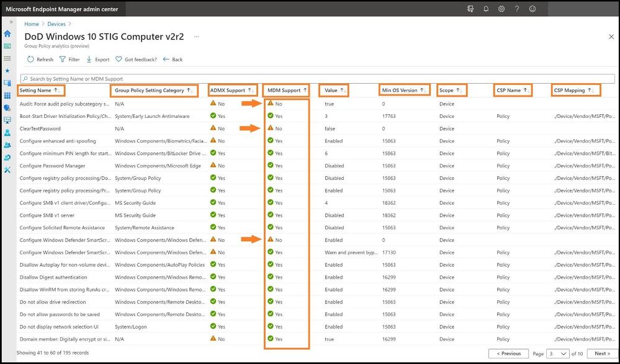Close the Group Policy analytics blade
Screen dimensions: 620x364
611,37
